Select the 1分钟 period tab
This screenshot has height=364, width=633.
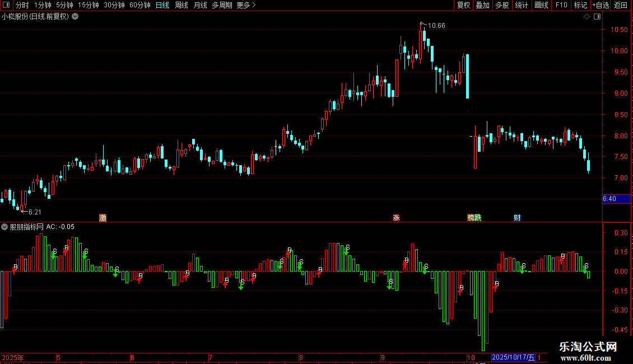pos(43,5)
